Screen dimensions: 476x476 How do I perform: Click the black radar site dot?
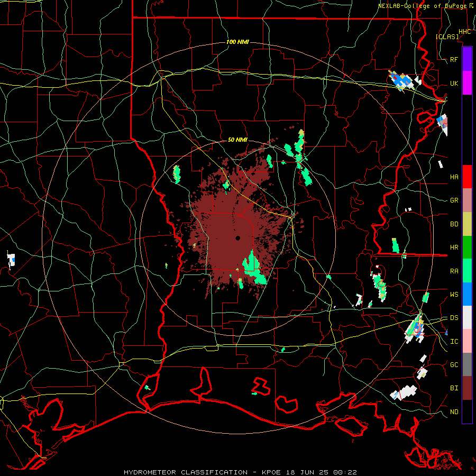238,238
